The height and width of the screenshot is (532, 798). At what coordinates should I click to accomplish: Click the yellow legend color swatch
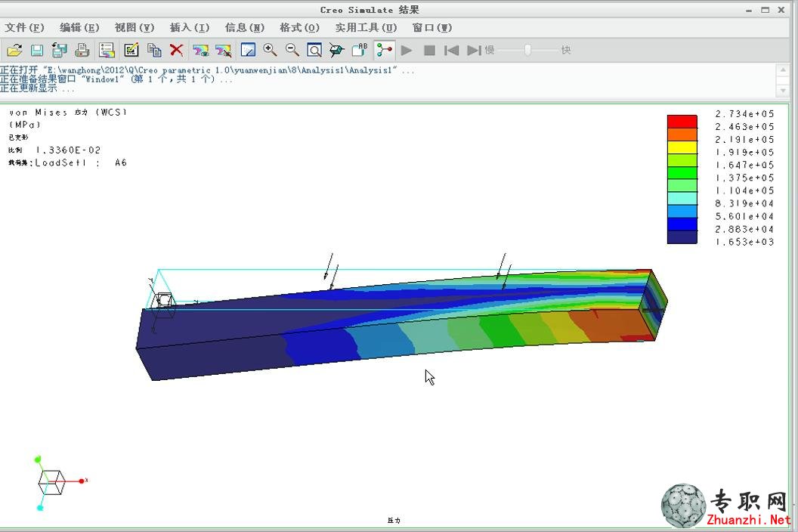pyautogui.click(x=682, y=147)
